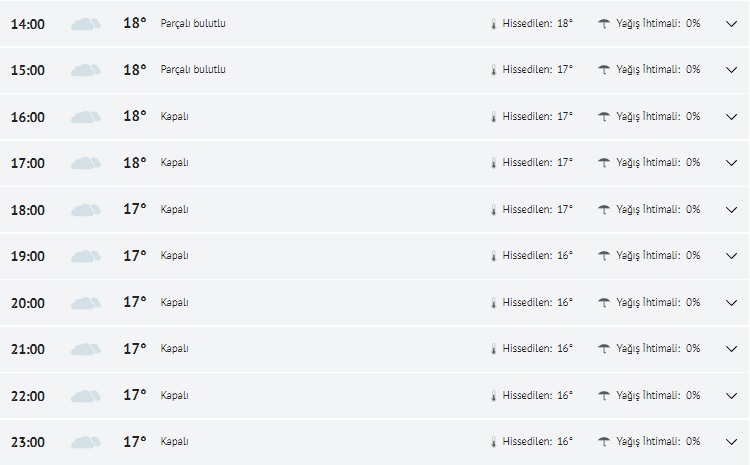Screen dimensions: 750x465
Task: Click the cloud icon for 17:00
Action: pos(86,163)
